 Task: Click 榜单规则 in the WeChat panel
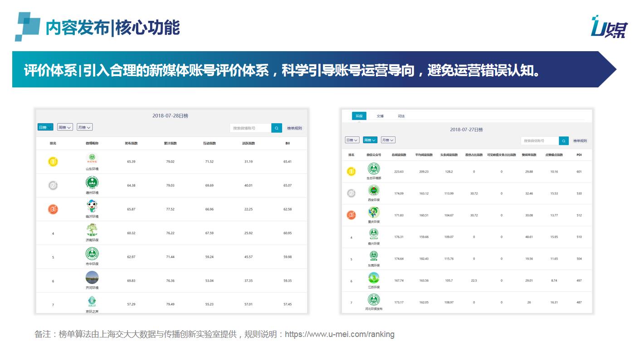[580, 141]
